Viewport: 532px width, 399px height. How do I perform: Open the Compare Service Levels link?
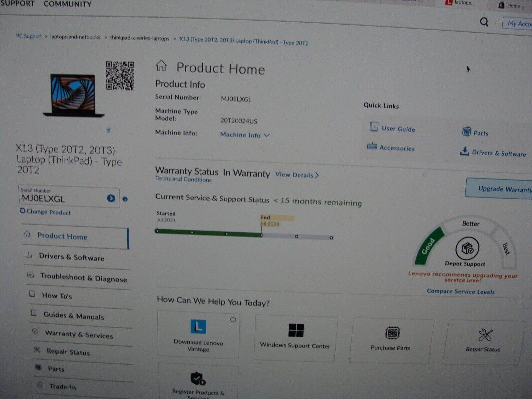(461, 292)
